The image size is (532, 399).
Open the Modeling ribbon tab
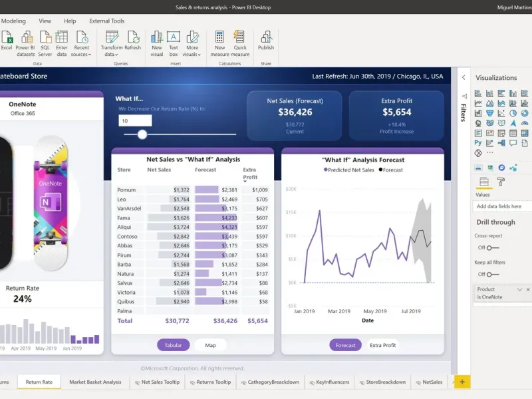(13, 21)
